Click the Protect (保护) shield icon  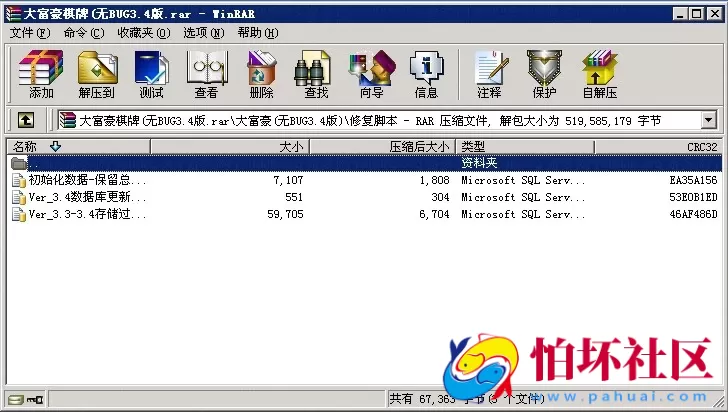[x=544, y=74]
